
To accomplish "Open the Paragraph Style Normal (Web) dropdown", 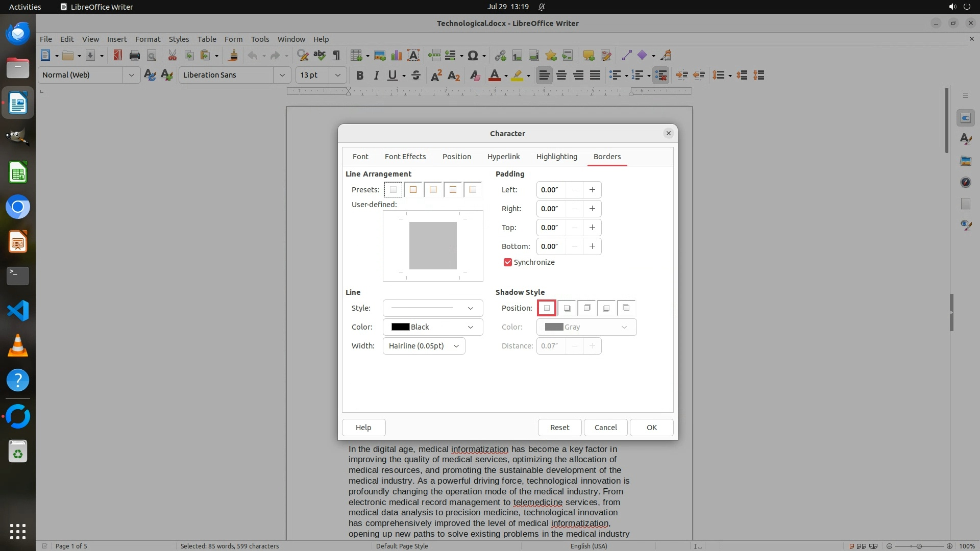I will [x=131, y=75].
